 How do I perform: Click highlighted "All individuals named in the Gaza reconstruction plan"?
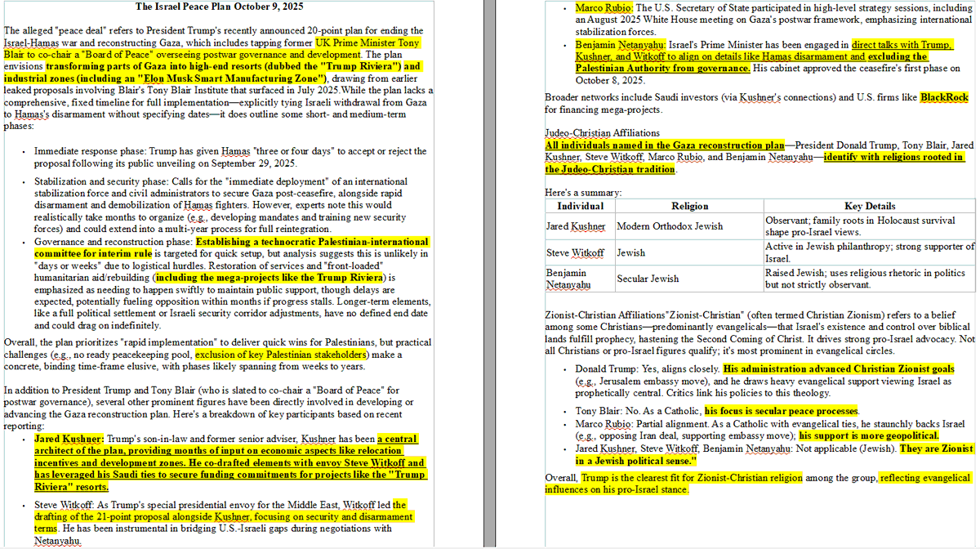[x=665, y=145]
